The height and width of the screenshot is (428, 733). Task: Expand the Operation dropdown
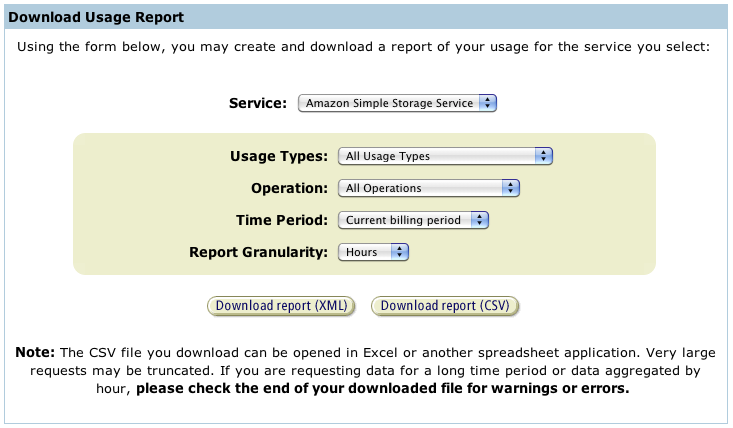429,188
